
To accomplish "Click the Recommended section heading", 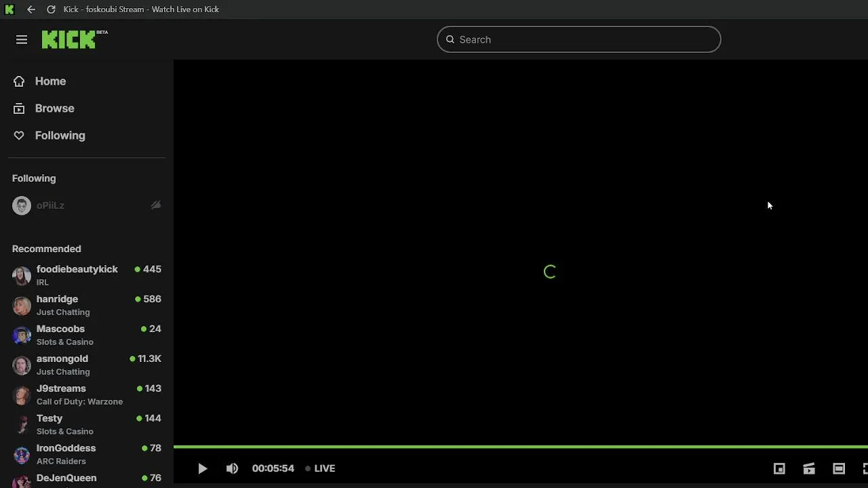I will (x=47, y=249).
